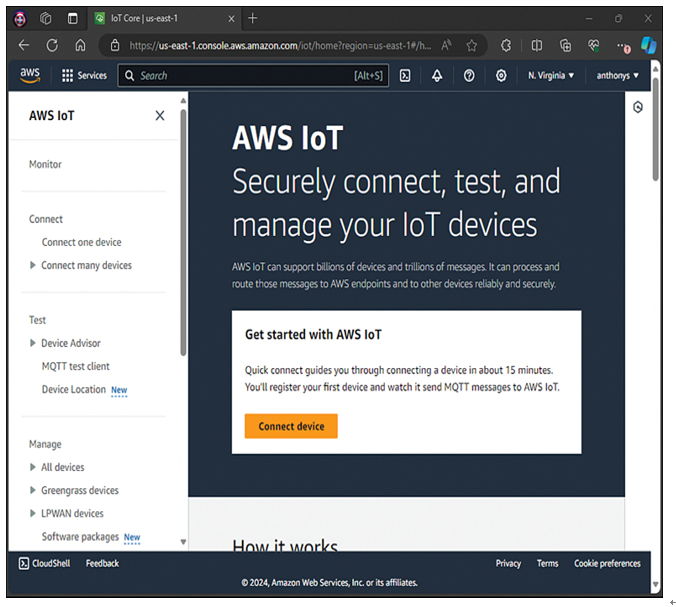Expand All devices
Viewport: 676px width, 607px height.
coord(32,467)
